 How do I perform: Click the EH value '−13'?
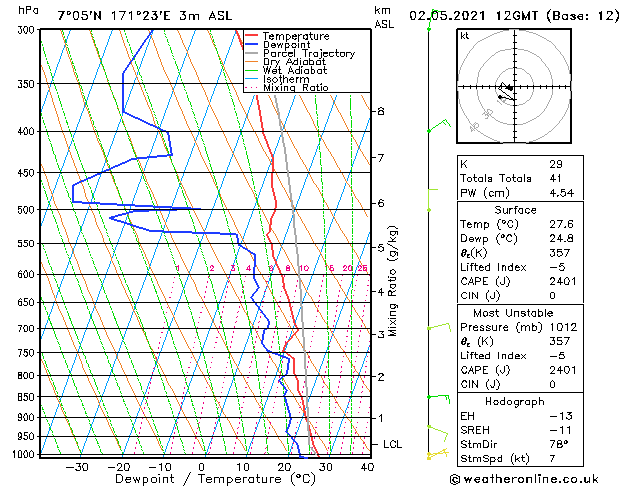(561, 416)
